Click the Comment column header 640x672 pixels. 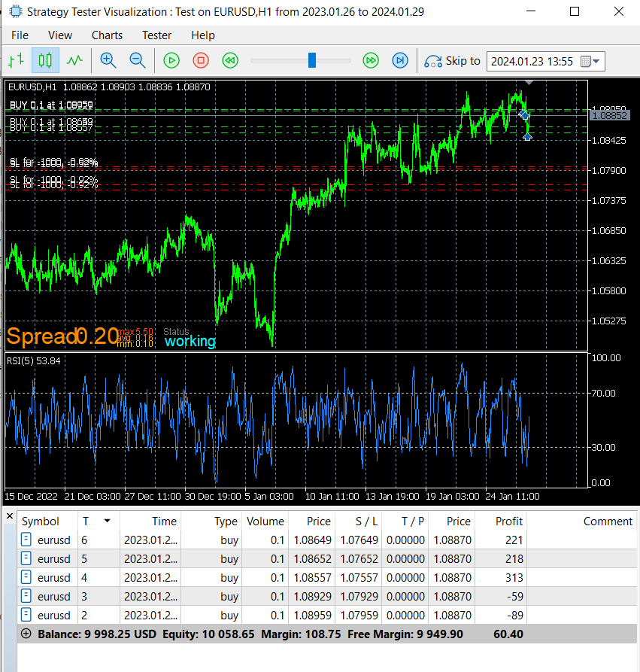pos(583,521)
